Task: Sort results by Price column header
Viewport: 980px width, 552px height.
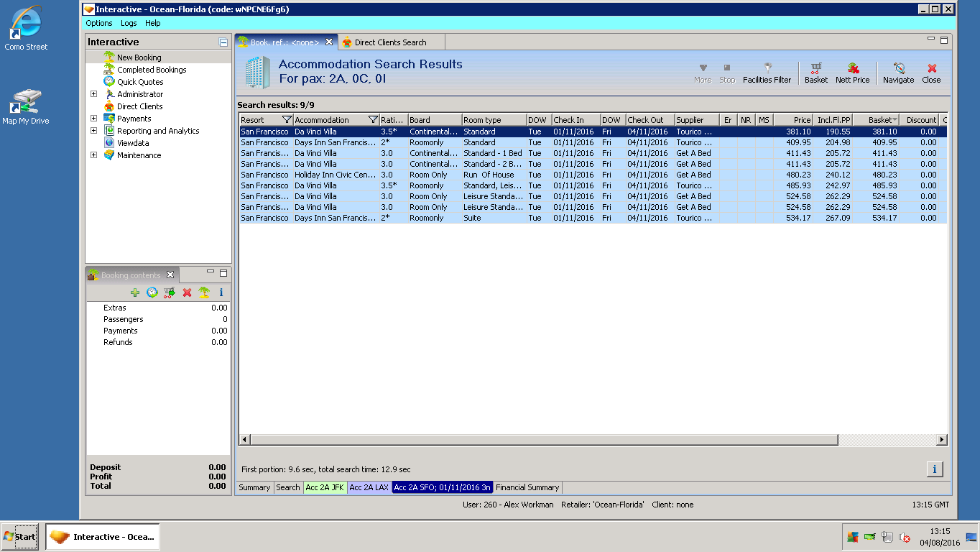Action: (793, 120)
